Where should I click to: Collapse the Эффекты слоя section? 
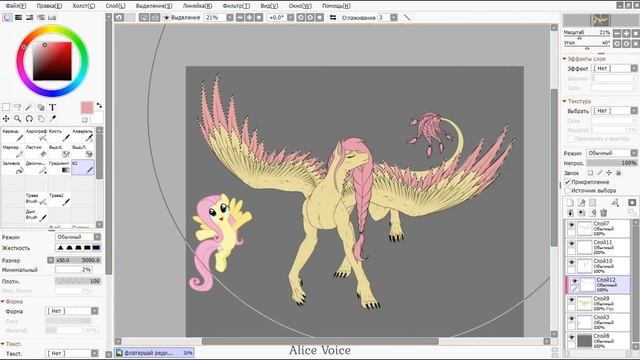[564, 59]
